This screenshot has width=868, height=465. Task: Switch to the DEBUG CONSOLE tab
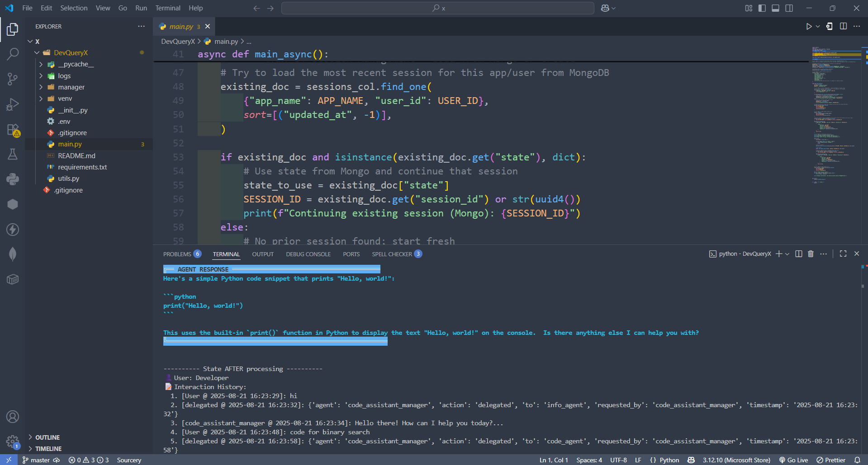tap(308, 254)
